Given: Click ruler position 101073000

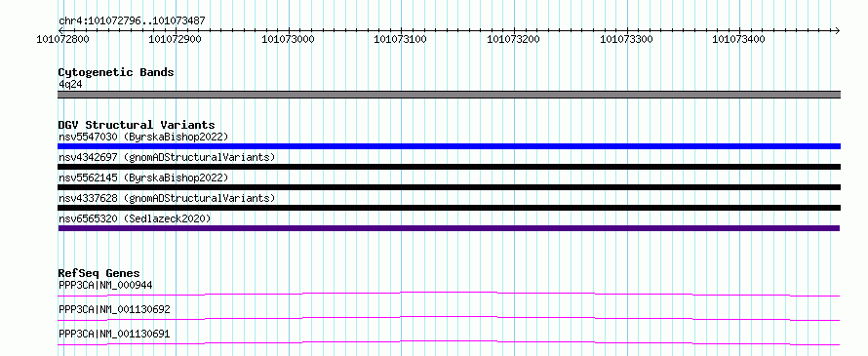Looking at the screenshot, I should [288, 39].
